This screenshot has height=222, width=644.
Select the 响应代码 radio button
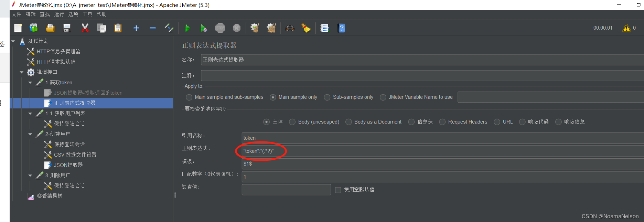tap(522, 122)
